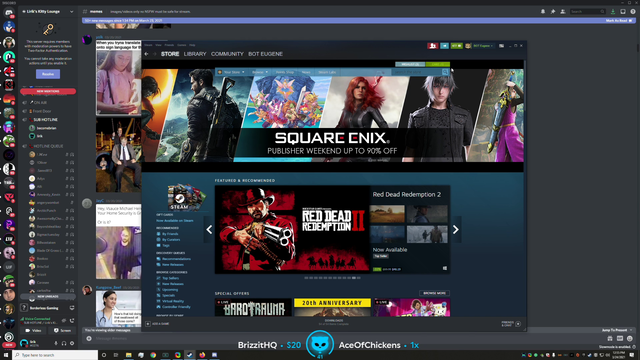Click Resolve two-factor button
The height and width of the screenshot is (360, 640).
(48, 74)
